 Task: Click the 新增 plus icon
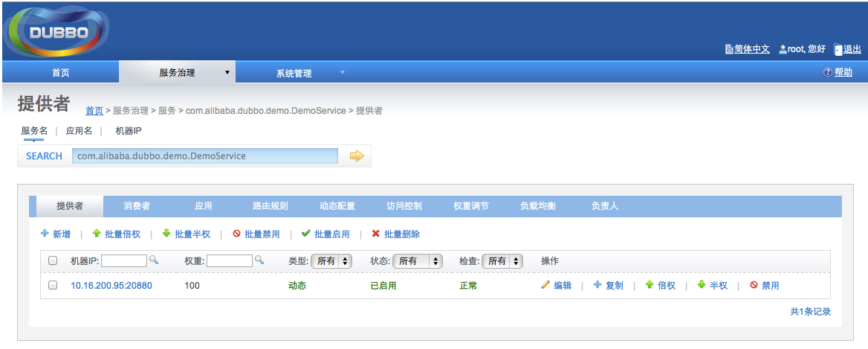pos(45,234)
